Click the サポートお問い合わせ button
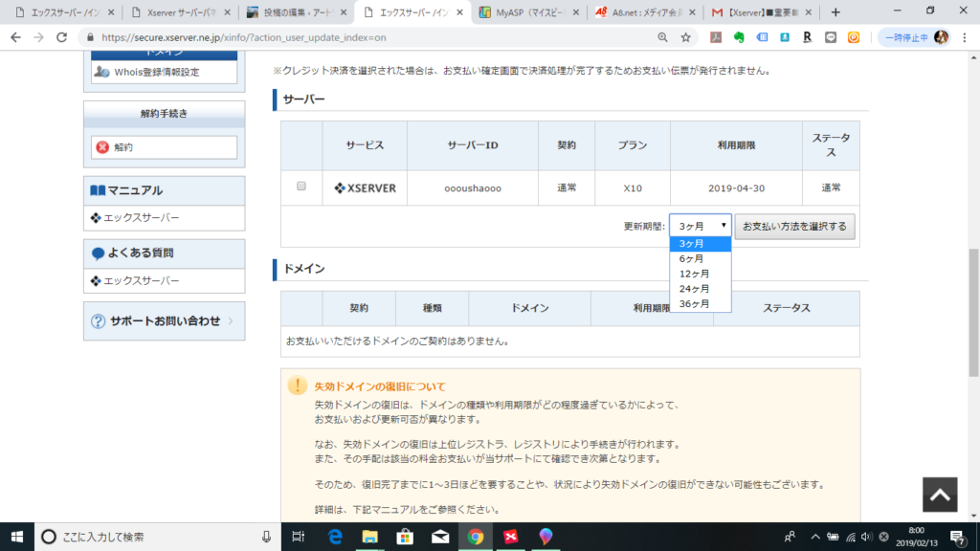The width and height of the screenshot is (980, 551). click(164, 321)
